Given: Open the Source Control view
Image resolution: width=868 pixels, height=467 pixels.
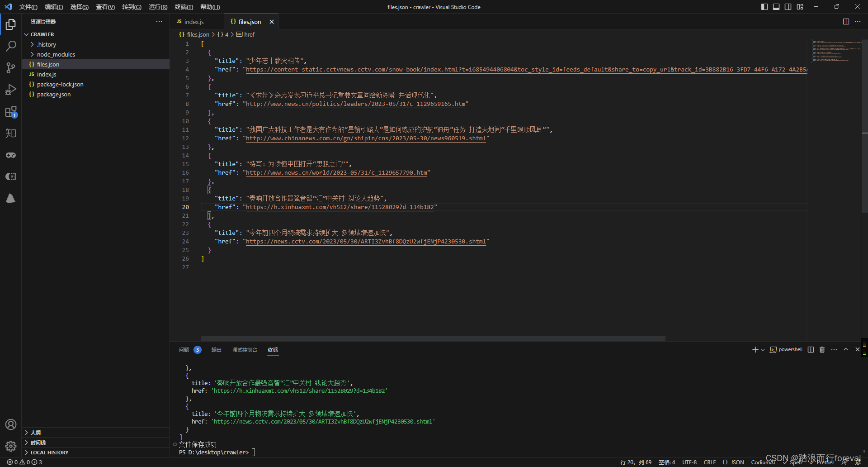Looking at the screenshot, I should click(x=11, y=67).
